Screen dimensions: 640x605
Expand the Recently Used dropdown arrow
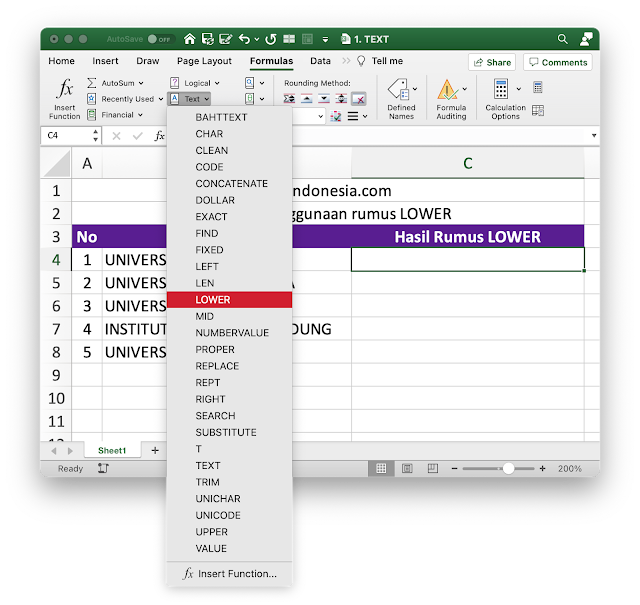tap(161, 99)
